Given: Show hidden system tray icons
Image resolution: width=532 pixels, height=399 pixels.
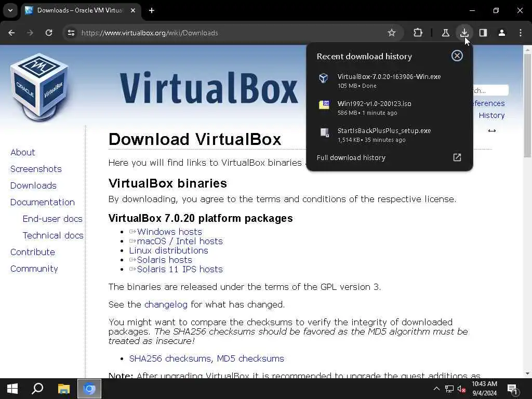Looking at the screenshot, I should click(x=436, y=389).
